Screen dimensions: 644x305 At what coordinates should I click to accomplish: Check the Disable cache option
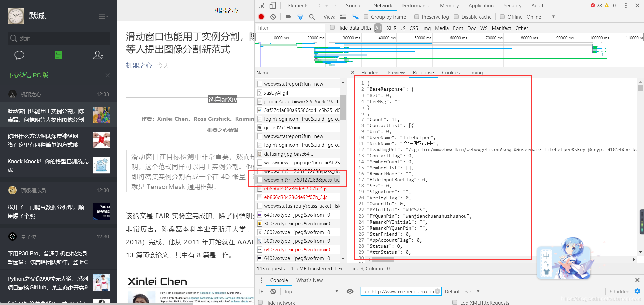tap(456, 17)
